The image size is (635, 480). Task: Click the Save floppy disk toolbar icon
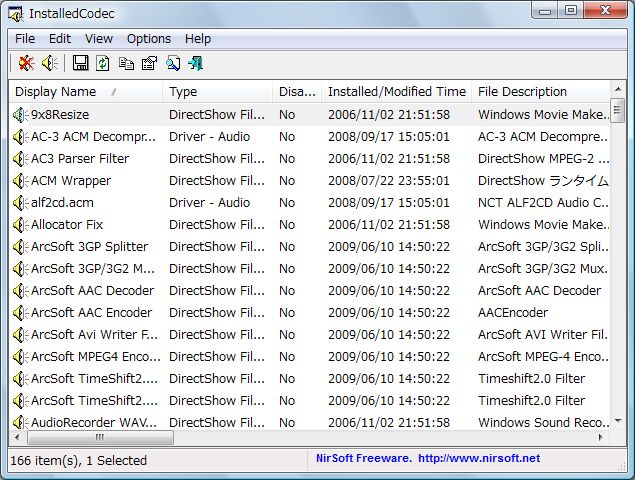click(x=80, y=63)
